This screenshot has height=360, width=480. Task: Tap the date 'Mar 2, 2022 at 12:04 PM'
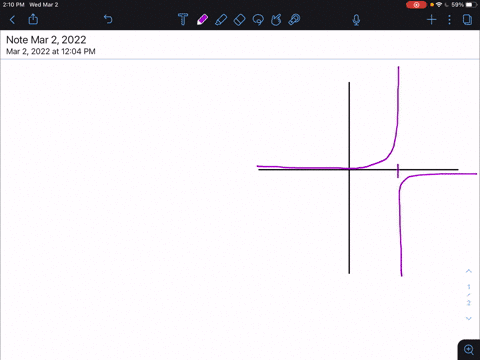click(x=51, y=51)
